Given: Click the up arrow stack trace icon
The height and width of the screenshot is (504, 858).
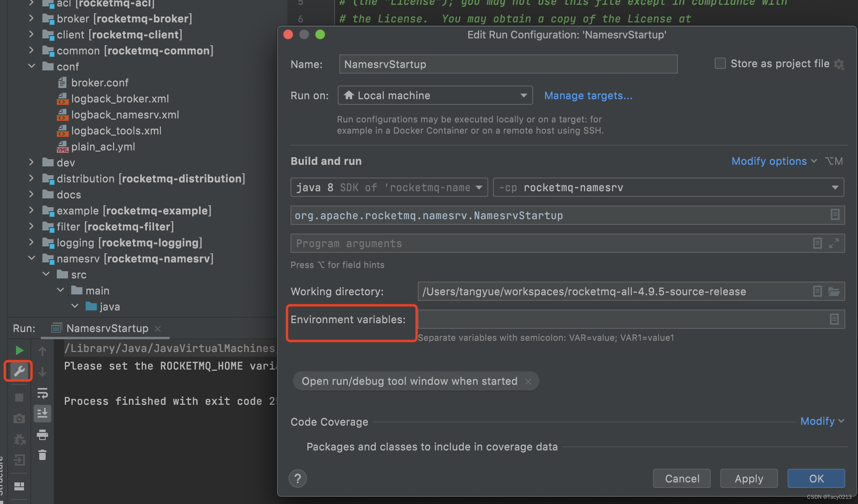Looking at the screenshot, I should 42,351.
